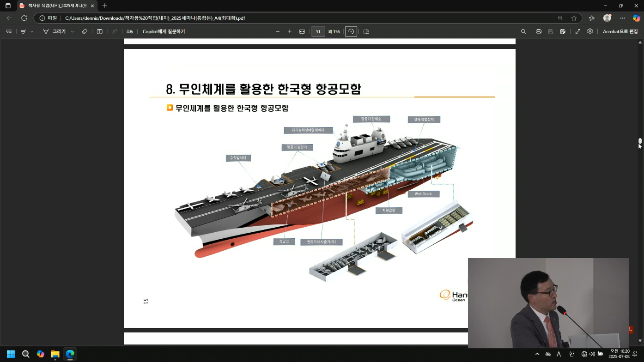The width and height of the screenshot is (644, 362).
Task: Open Edge settings and more menu
Action: point(622,18)
